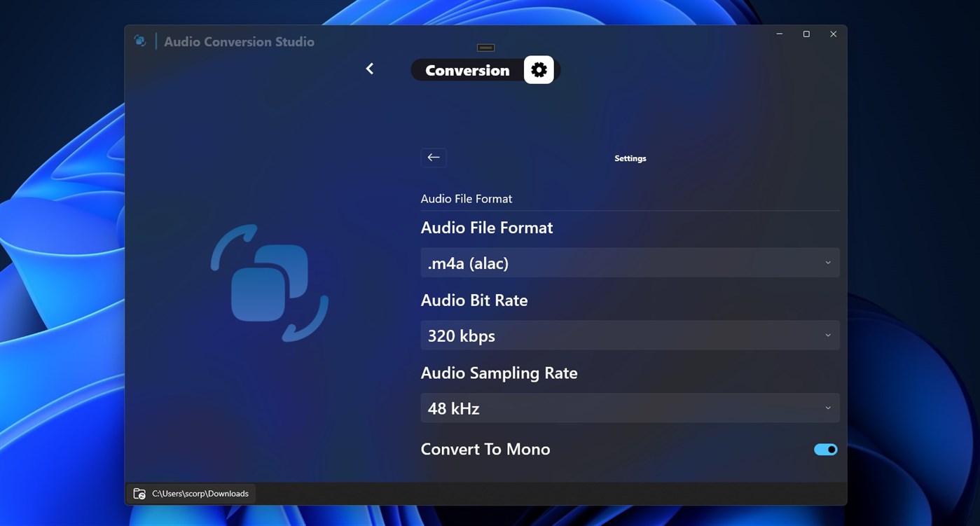Click the Audio Conversion Studio title text
This screenshot has height=526, width=980.
pyautogui.click(x=240, y=41)
